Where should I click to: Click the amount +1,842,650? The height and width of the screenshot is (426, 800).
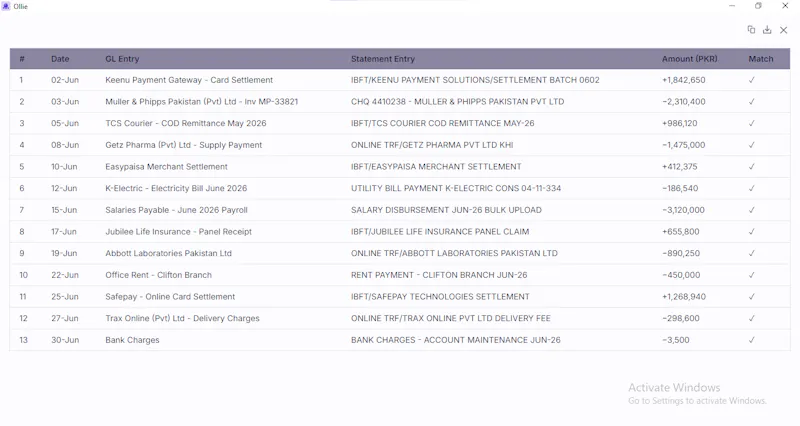click(x=684, y=80)
